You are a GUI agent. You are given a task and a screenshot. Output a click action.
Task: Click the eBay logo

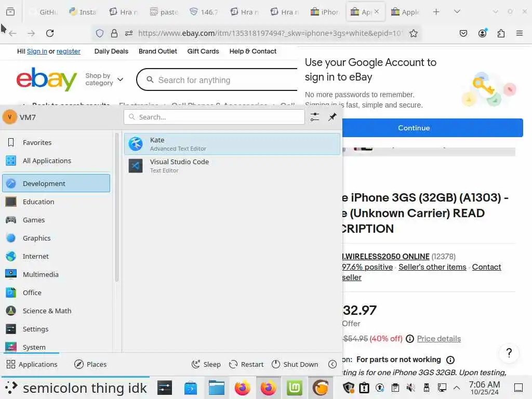click(46, 79)
